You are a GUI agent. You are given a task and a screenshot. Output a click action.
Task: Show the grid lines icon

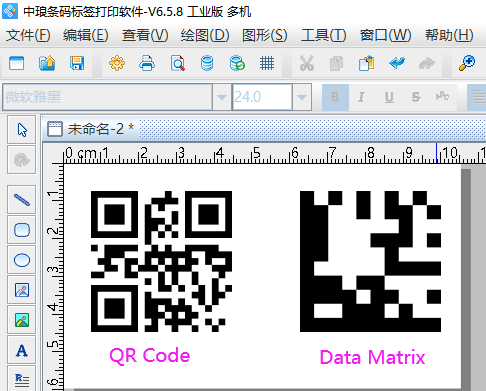pyautogui.click(x=267, y=63)
